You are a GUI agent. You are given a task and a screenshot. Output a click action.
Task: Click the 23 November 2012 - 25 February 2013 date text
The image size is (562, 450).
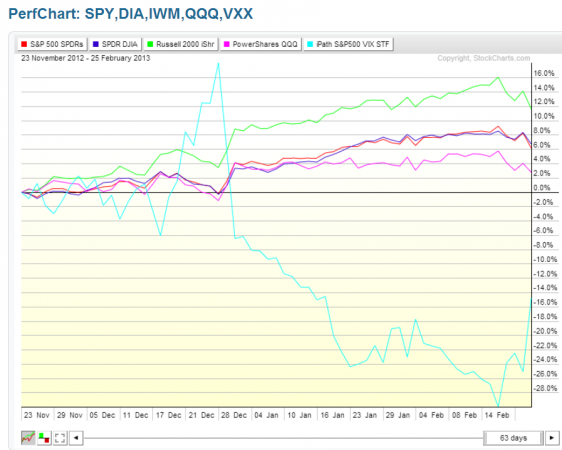coord(85,58)
